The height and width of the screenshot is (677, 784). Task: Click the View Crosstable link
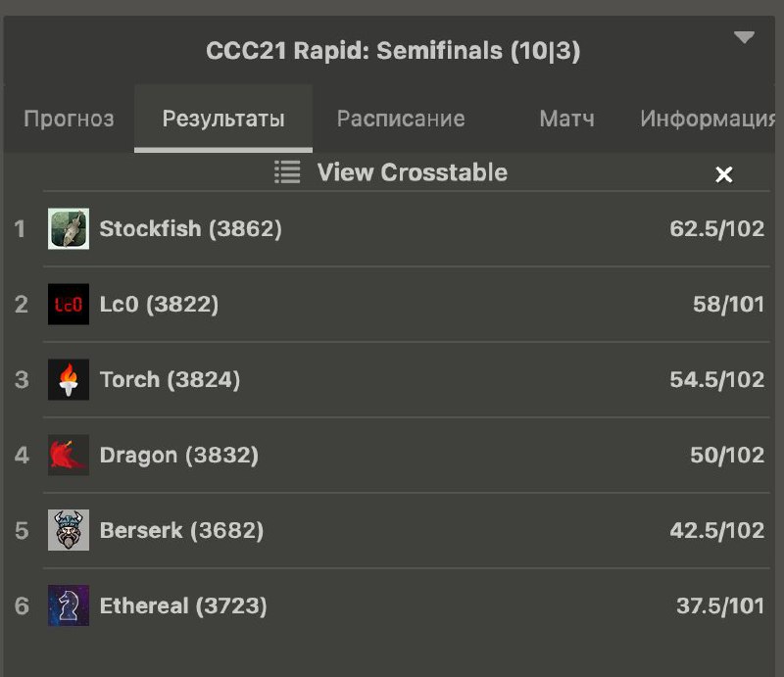point(412,172)
